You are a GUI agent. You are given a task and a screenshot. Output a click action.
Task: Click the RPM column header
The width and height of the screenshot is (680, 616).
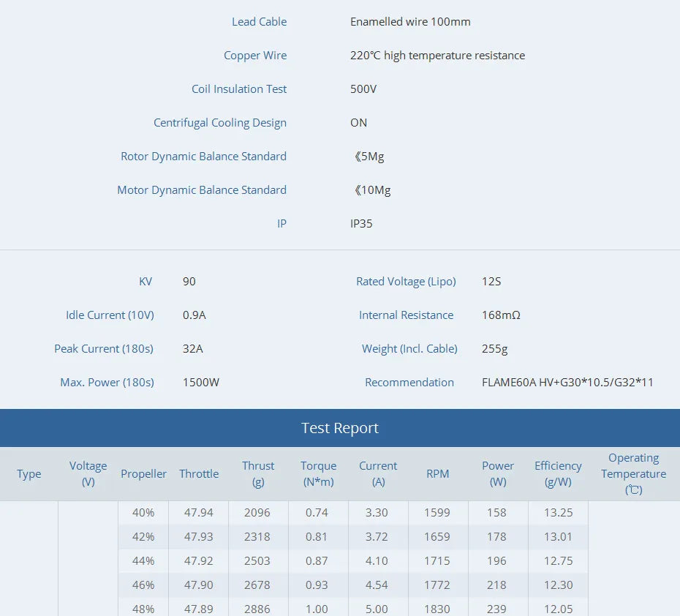click(x=438, y=474)
